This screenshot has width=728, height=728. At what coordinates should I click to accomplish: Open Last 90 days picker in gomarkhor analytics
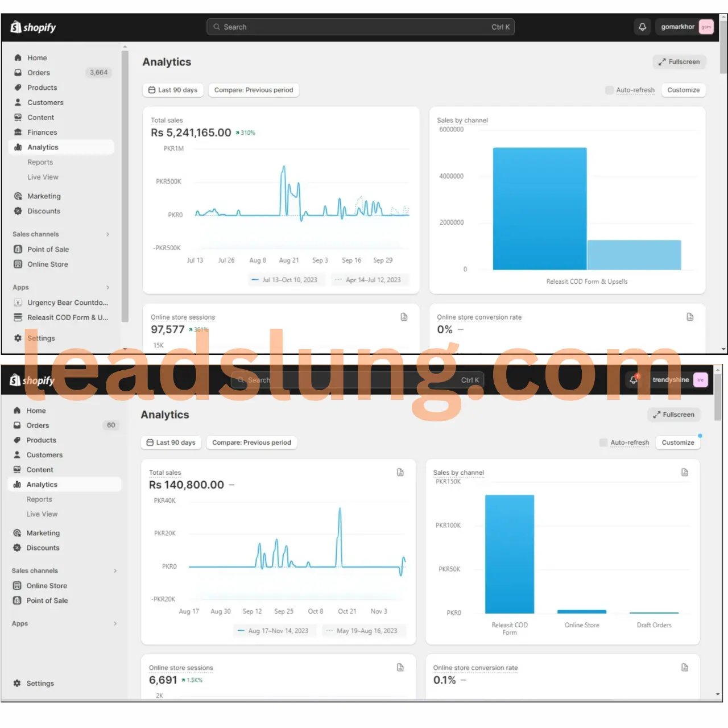click(173, 90)
